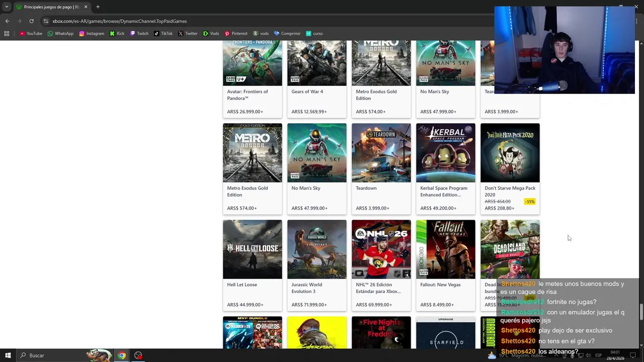
Task: Click the Kerbal Space Program Enhanced Edition title
Action: point(444,192)
